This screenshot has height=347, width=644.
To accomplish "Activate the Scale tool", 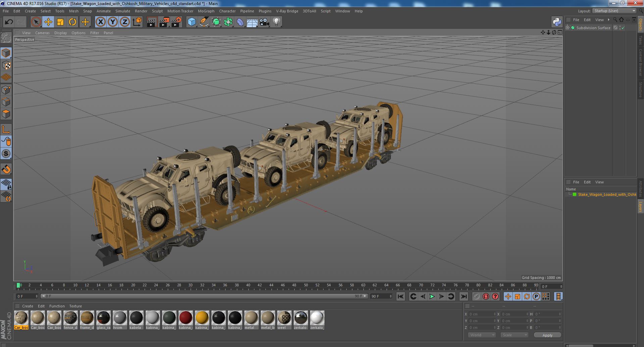I will (x=60, y=22).
